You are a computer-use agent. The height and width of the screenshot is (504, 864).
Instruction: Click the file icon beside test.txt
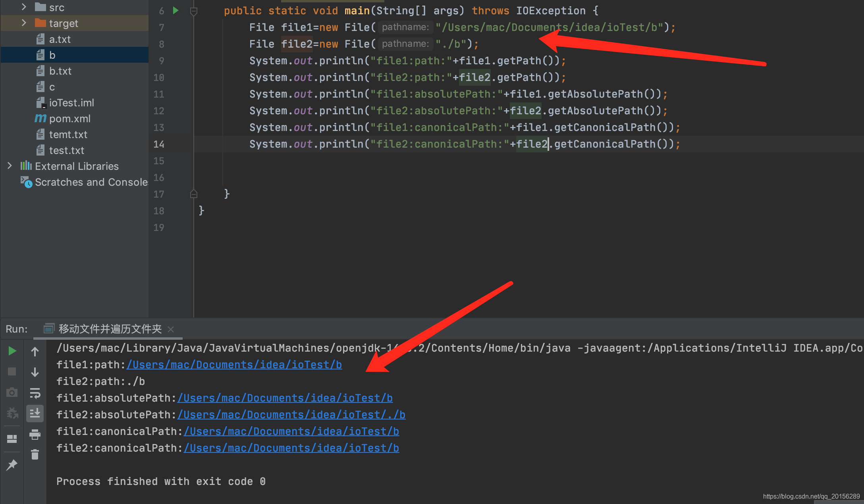40,150
